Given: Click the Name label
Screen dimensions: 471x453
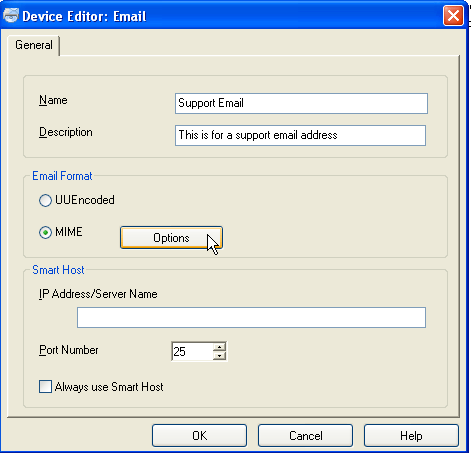Looking at the screenshot, I should pyautogui.click(x=53, y=100).
